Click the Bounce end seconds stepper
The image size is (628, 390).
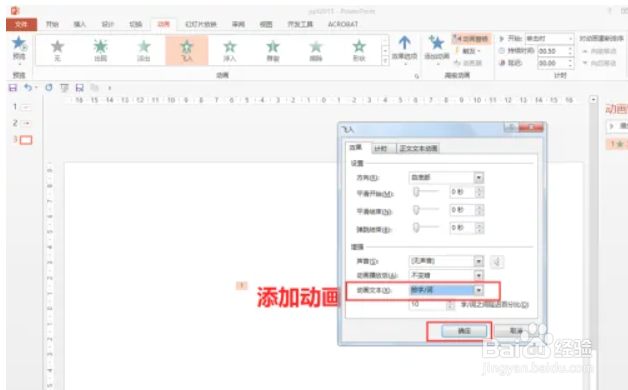click(x=479, y=228)
